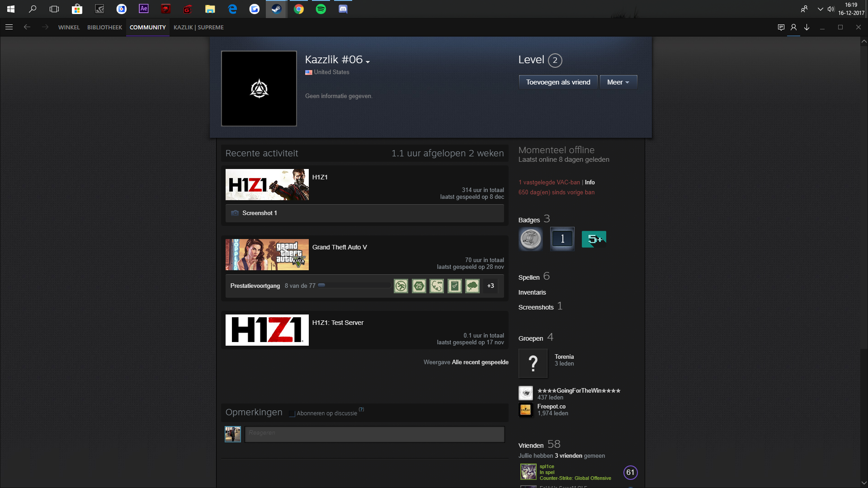This screenshot has width=868, height=488.
Task: Open Discord from the taskbar
Action: 343,9
